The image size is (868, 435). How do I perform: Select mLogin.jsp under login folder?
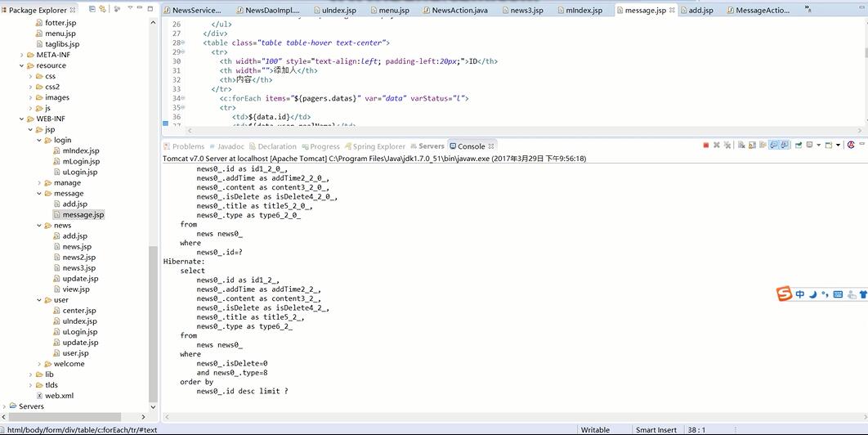click(x=76, y=161)
